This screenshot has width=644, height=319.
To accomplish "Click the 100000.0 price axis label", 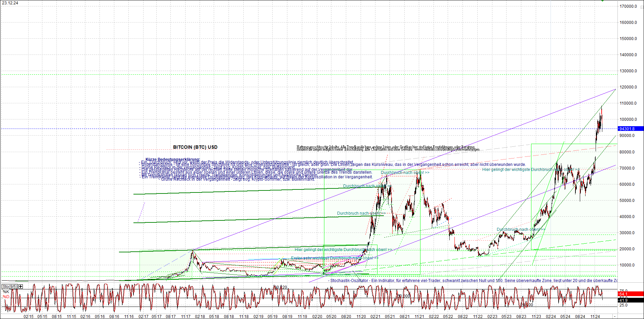I will click(628, 119).
